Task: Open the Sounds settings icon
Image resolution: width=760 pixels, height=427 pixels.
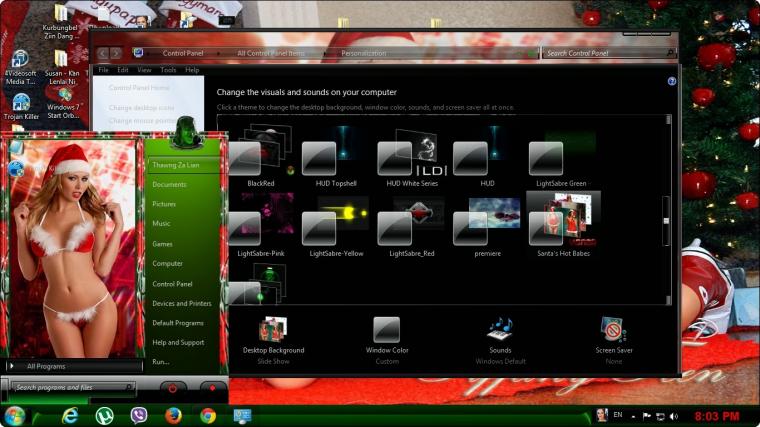Action: [500, 330]
